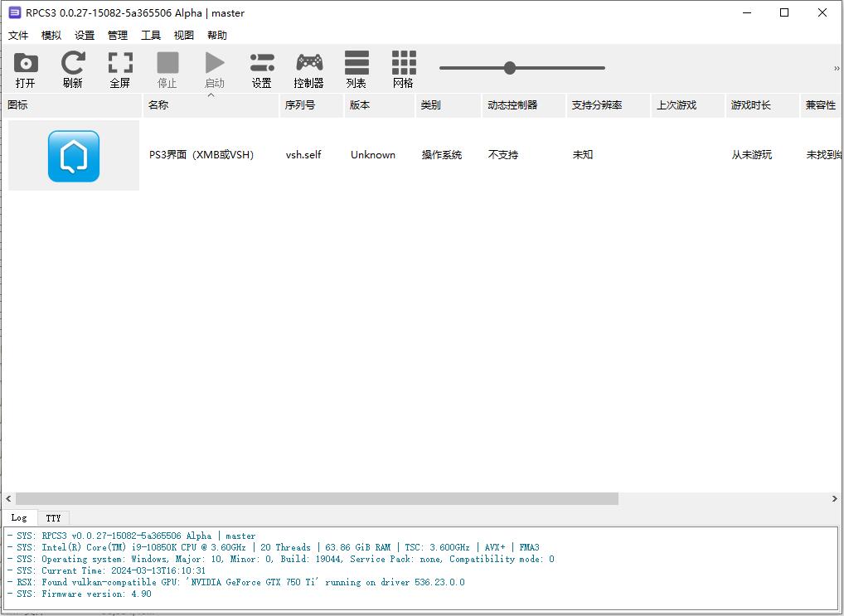Click the 未找到 compatibility cell

click(823, 155)
